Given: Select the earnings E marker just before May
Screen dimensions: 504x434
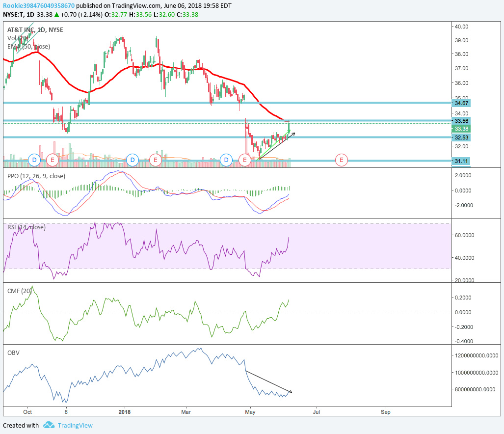Looking at the screenshot, I should pos(245,160).
